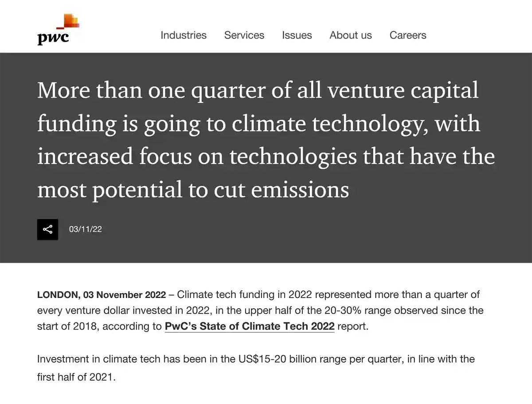Click the PwC wordmark logo
Image resolution: width=532 pixels, height=404 pixels.
point(53,37)
